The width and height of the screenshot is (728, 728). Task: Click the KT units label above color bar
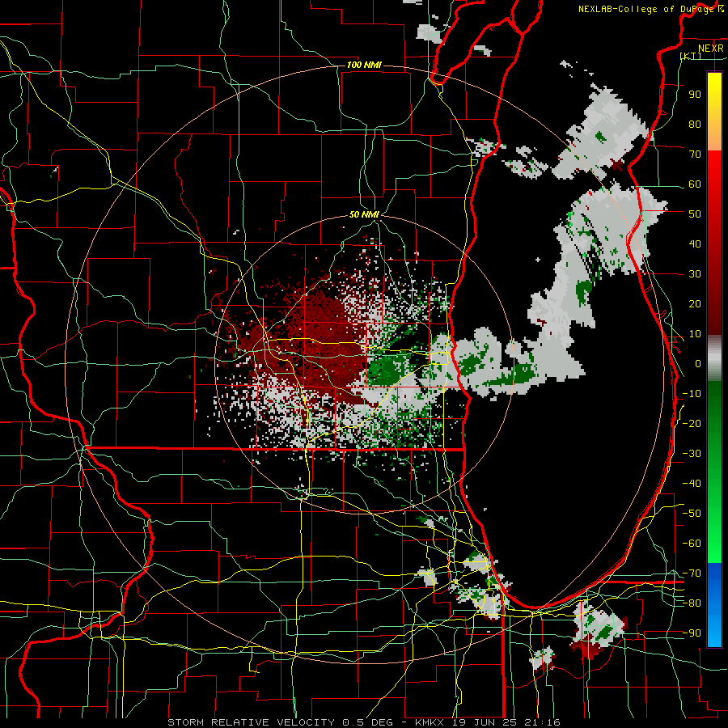pos(691,56)
